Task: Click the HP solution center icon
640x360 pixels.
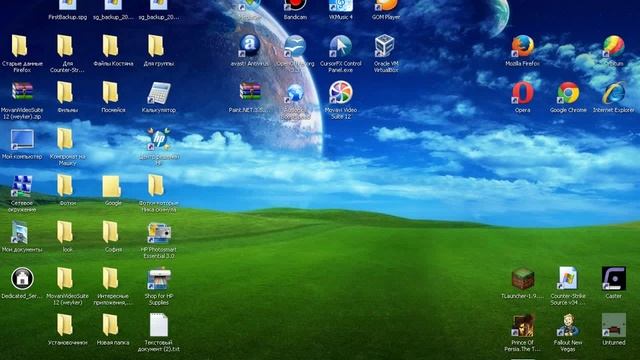Action: coord(159,139)
